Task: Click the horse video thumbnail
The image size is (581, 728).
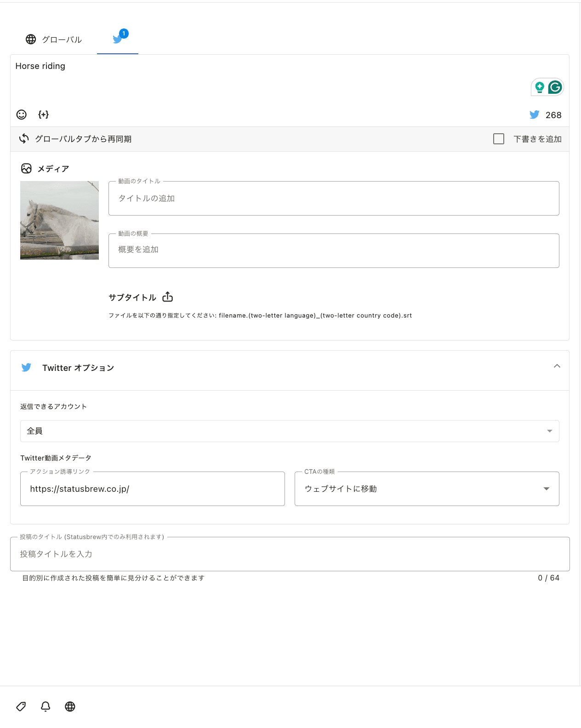Action: pyautogui.click(x=59, y=220)
